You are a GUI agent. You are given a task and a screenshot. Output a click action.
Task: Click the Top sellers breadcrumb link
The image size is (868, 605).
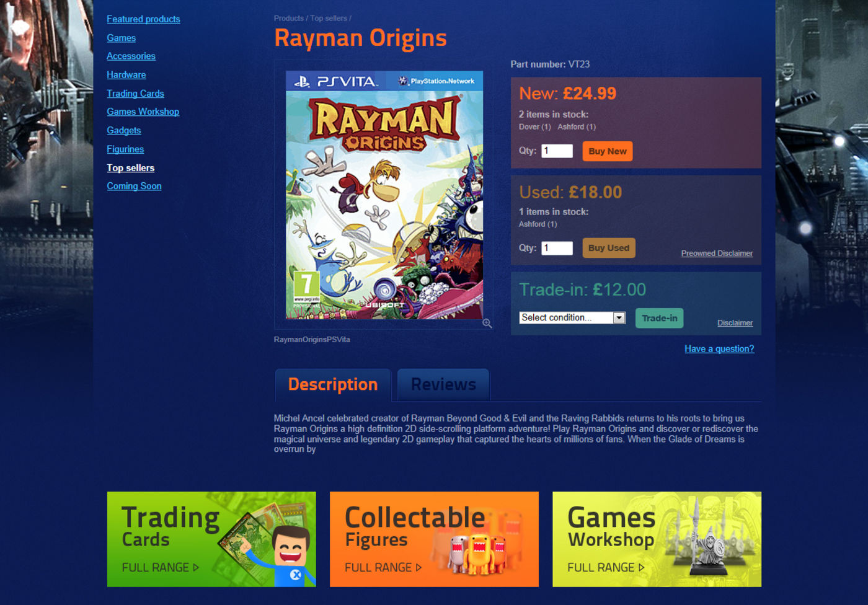(x=329, y=18)
